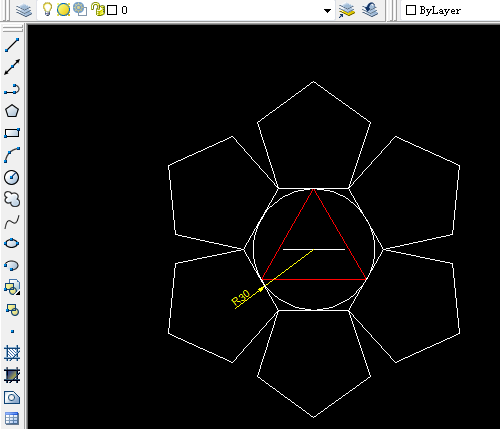Click Make Object's Layer Current icon
This screenshot has height=429, width=500.
pyautogui.click(x=347, y=10)
